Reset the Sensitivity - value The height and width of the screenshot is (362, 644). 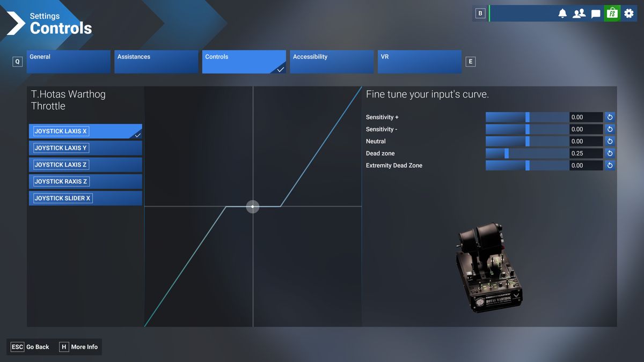click(610, 129)
